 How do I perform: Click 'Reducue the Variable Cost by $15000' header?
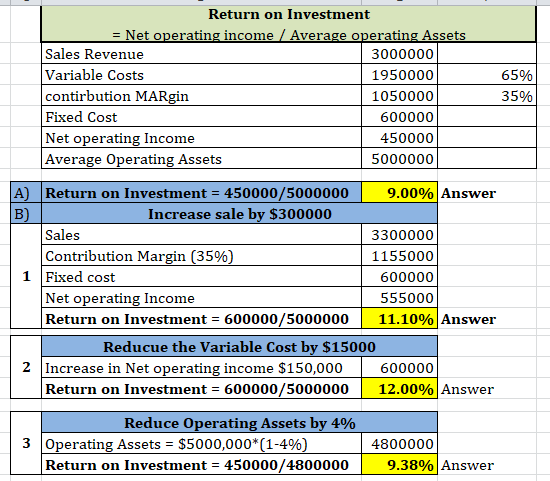coord(240,346)
